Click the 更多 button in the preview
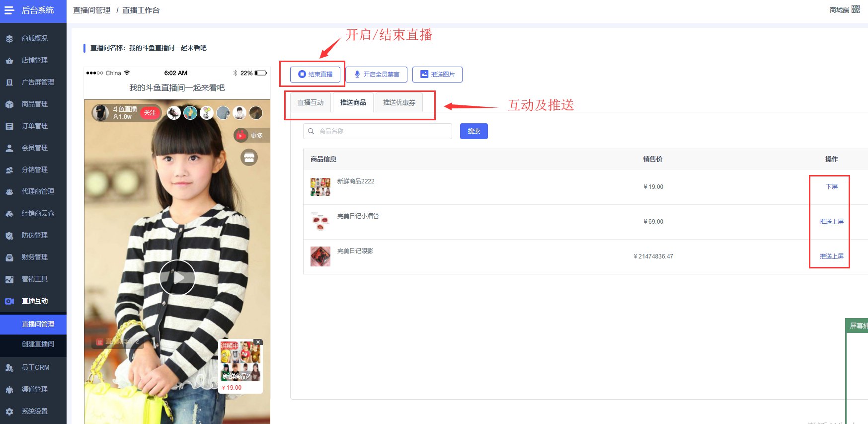 point(252,135)
